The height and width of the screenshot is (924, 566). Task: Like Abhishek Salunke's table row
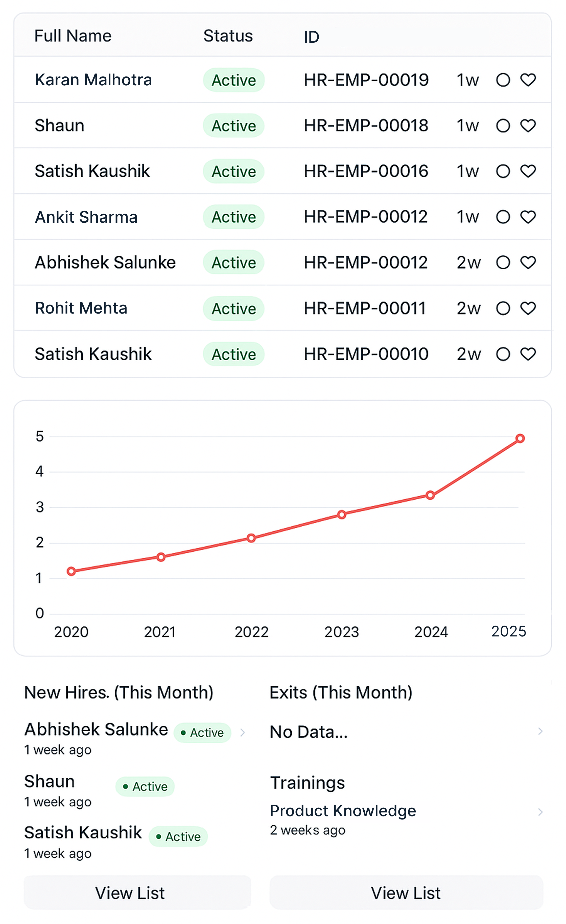coord(528,263)
